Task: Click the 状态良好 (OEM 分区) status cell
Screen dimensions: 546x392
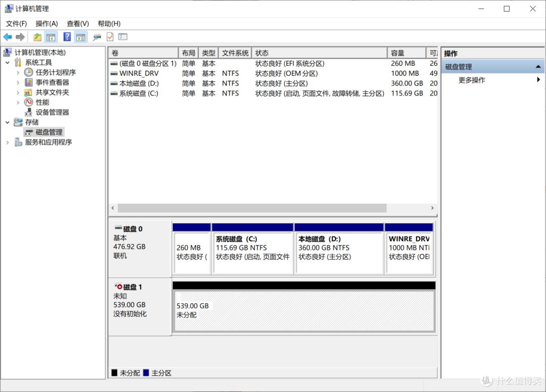Action: click(287, 73)
